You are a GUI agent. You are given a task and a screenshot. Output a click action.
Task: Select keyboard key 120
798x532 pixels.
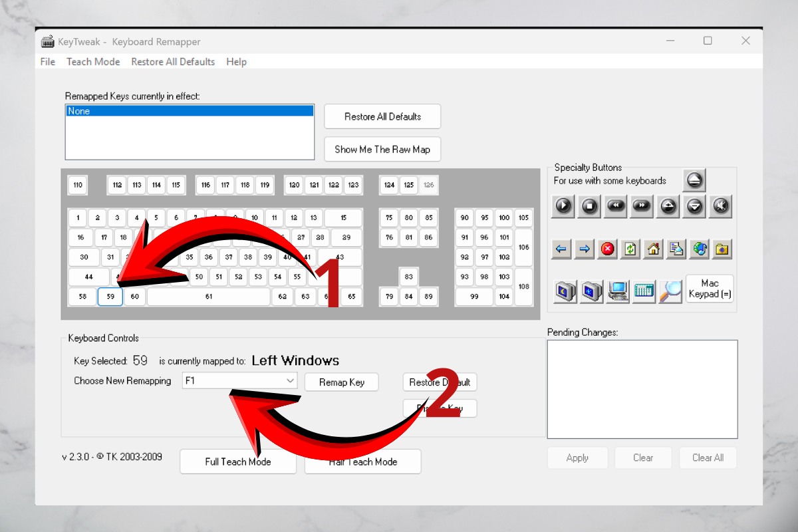pyautogui.click(x=295, y=185)
